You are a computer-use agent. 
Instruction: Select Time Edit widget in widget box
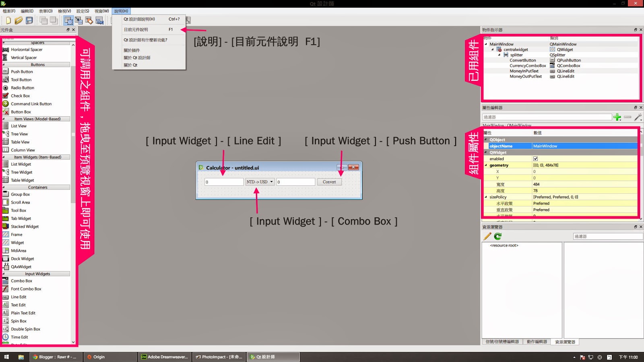(19, 337)
